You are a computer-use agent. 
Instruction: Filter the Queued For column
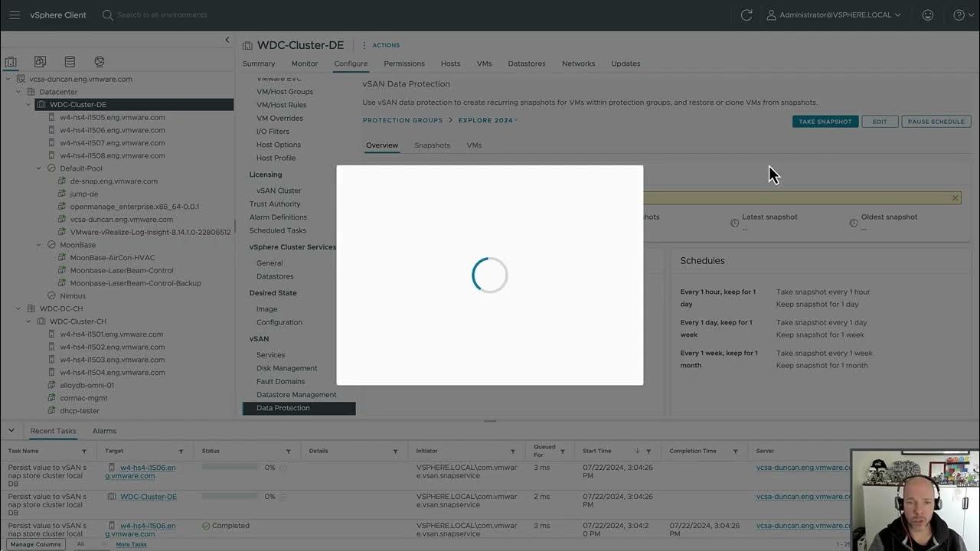(x=562, y=452)
